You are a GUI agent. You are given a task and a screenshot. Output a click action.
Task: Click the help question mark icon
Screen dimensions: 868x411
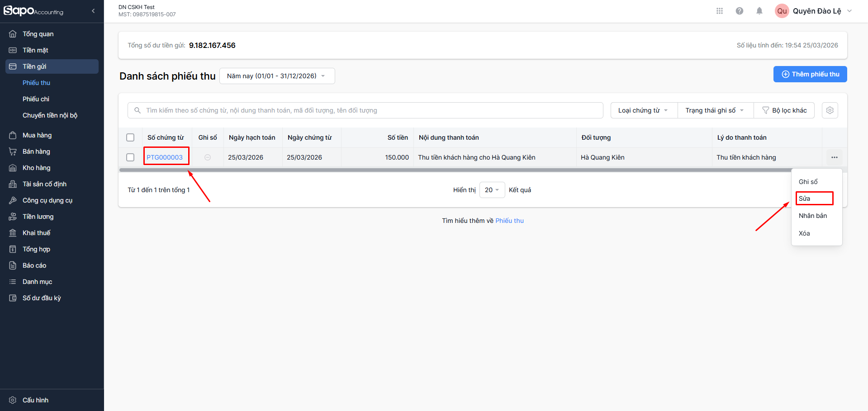[x=740, y=11]
